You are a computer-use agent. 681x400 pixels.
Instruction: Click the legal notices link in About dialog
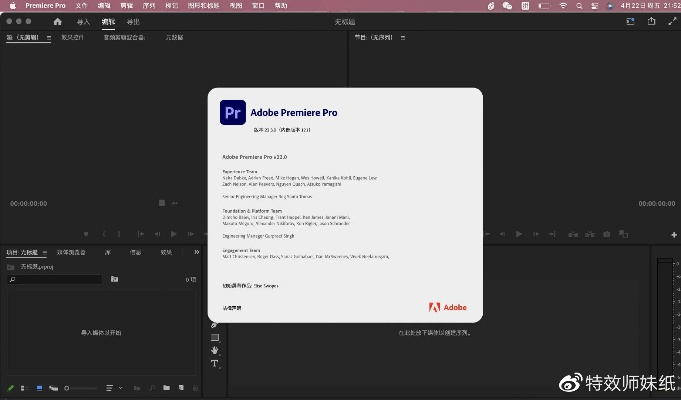point(232,308)
